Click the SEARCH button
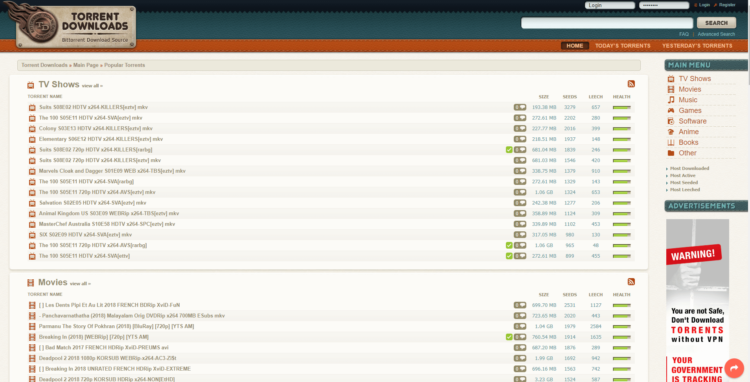 (x=716, y=23)
